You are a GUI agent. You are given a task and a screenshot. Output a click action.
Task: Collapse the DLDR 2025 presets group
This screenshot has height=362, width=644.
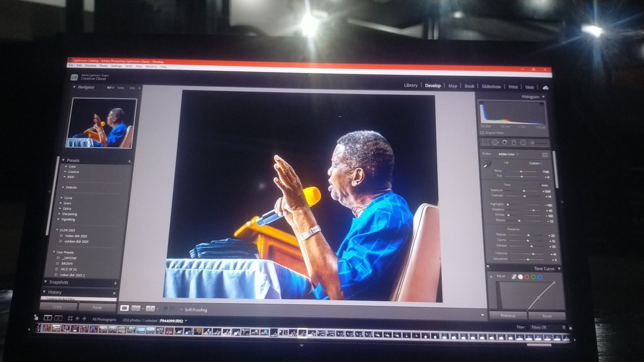pyautogui.click(x=56, y=230)
